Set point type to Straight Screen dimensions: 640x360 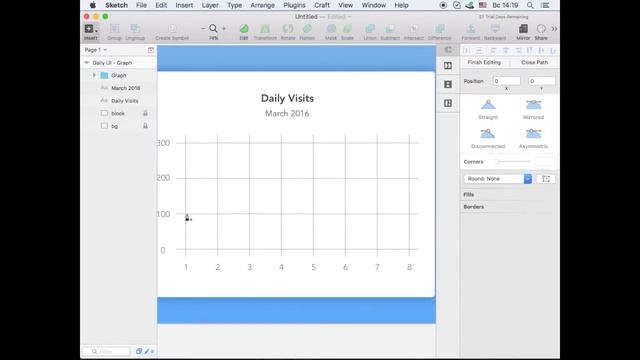coord(488,109)
